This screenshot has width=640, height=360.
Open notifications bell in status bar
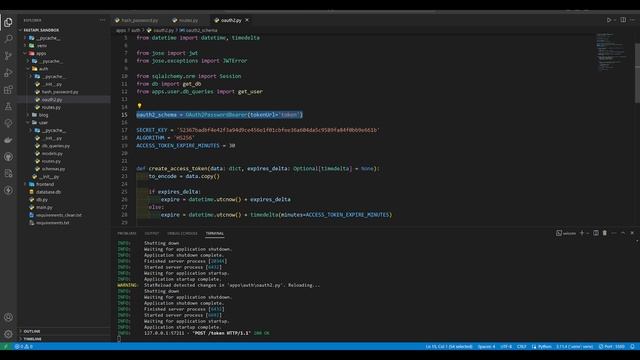[x=632, y=347]
